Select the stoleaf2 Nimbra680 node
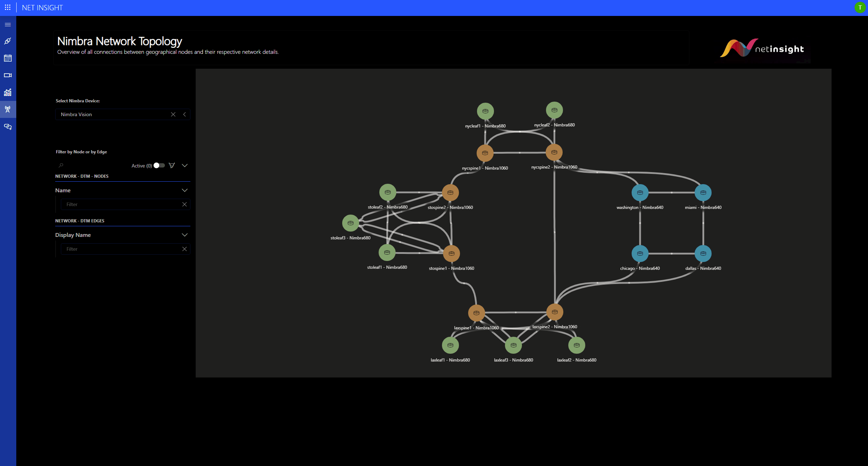The image size is (868, 466). click(x=387, y=192)
